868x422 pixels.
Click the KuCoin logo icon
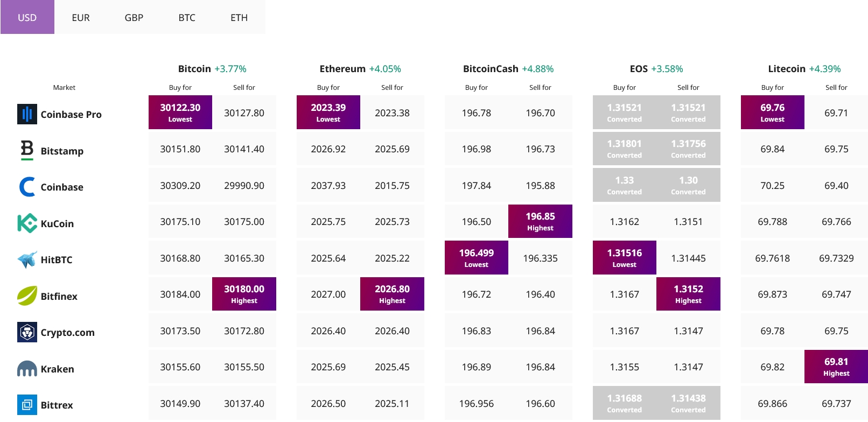pos(27,223)
